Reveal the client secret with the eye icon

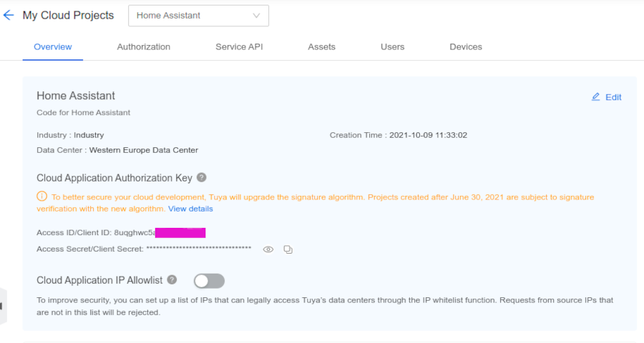[268, 249]
